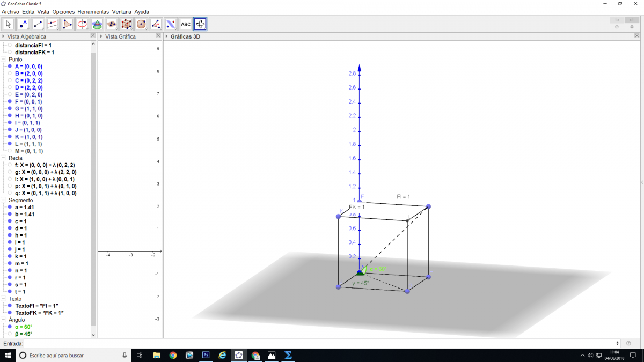Open the Opciones menu
This screenshot has width=644, height=362.
pos(63,12)
